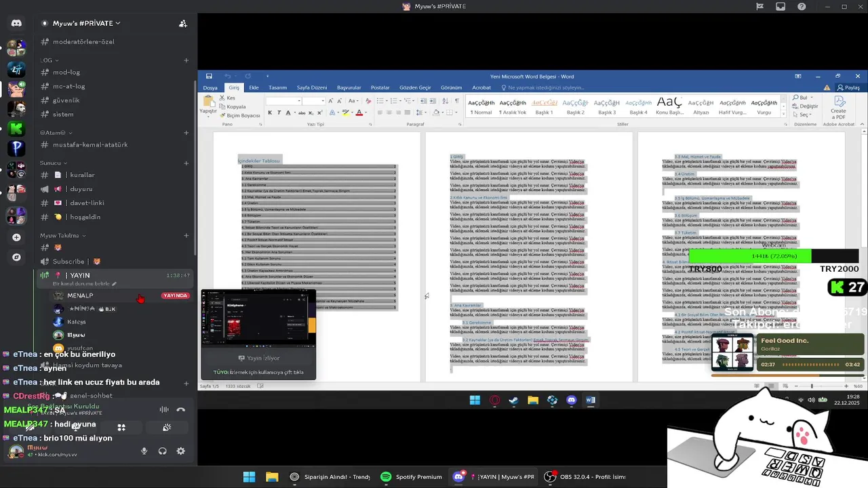Expand the Stiller gallery more arrow
Image resolution: width=868 pixels, height=488 pixels.
[x=784, y=114]
